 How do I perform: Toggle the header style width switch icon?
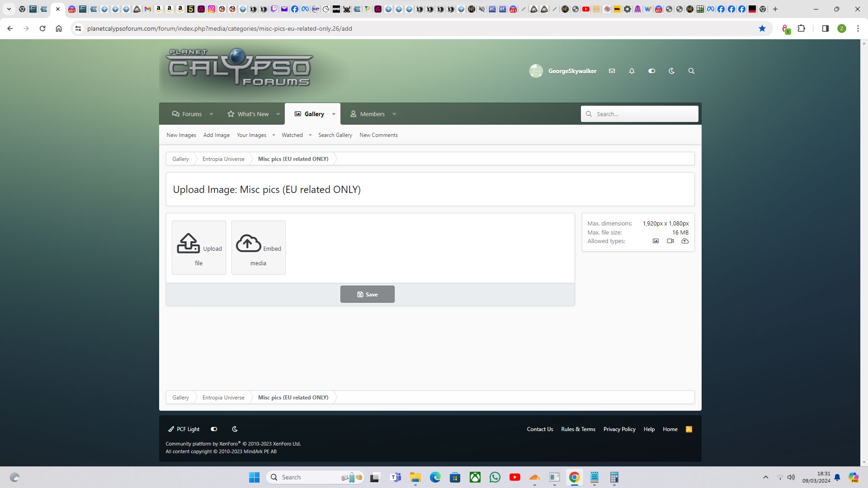(x=652, y=71)
